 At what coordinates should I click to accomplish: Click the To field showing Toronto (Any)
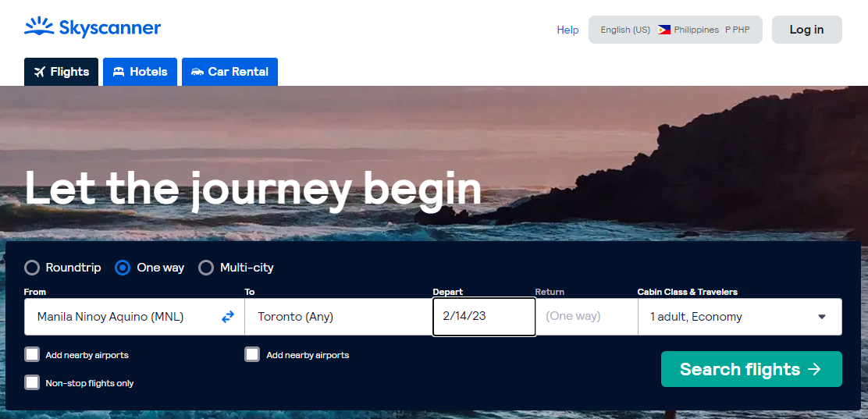click(338, 317)
